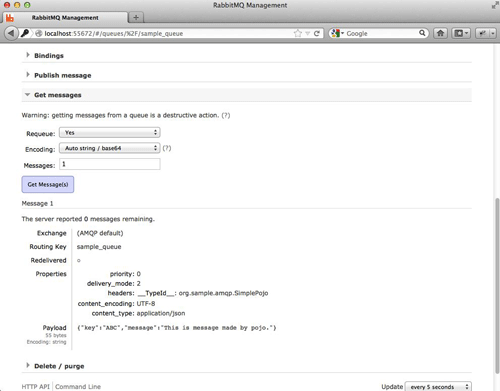Click the JSON payload text
This screenshot has width=500, height=391.
click(177, 328)
